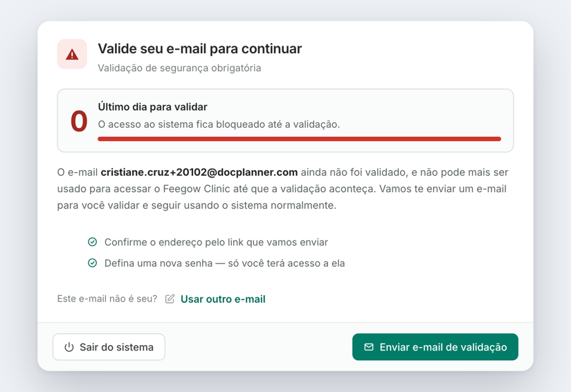Click the subtitle Validação de segurança obrigatória
The width and height of the screenshot is (571, 392).
click(179, 68)
